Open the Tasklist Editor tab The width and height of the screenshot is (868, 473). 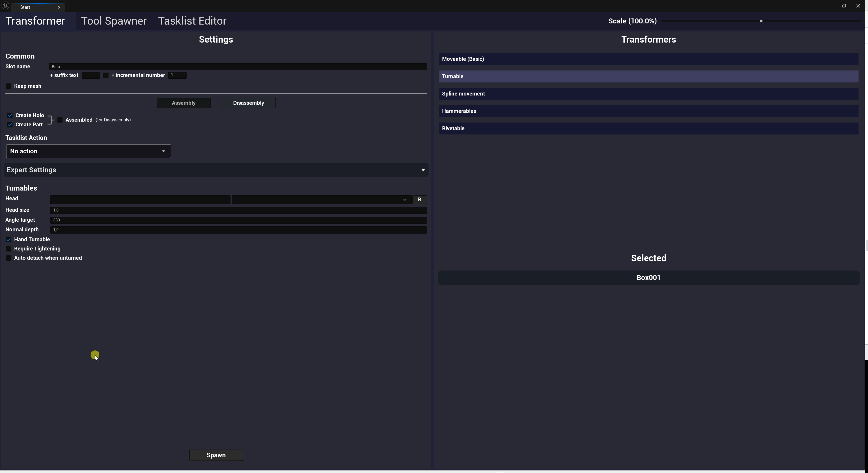click(192, 21)
